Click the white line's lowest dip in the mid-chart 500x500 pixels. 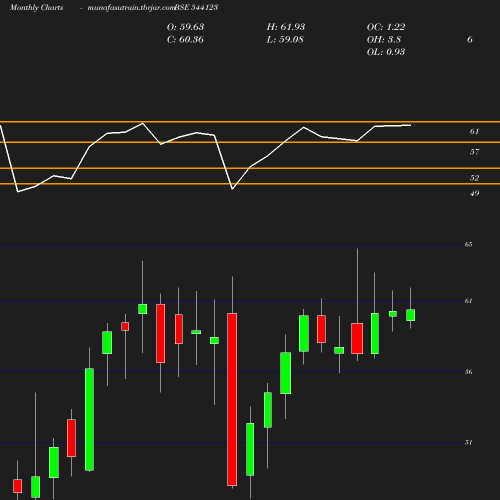tap(232, 189)
